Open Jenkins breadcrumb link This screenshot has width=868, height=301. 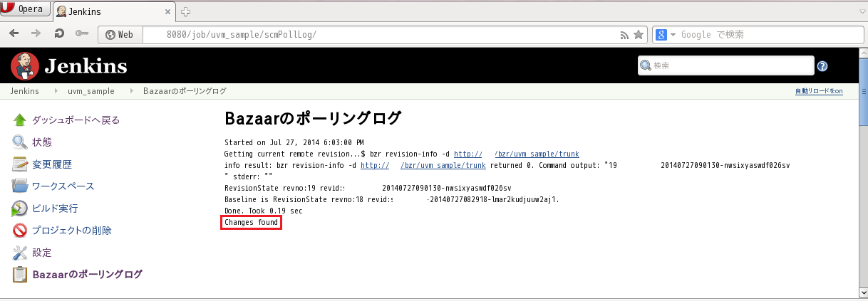click(x=24, y=91)
